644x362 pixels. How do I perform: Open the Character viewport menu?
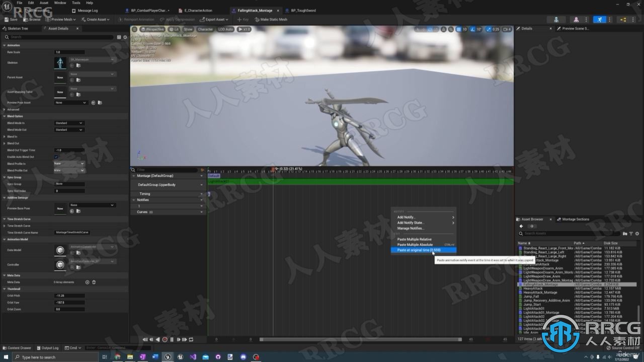(205, 29)
